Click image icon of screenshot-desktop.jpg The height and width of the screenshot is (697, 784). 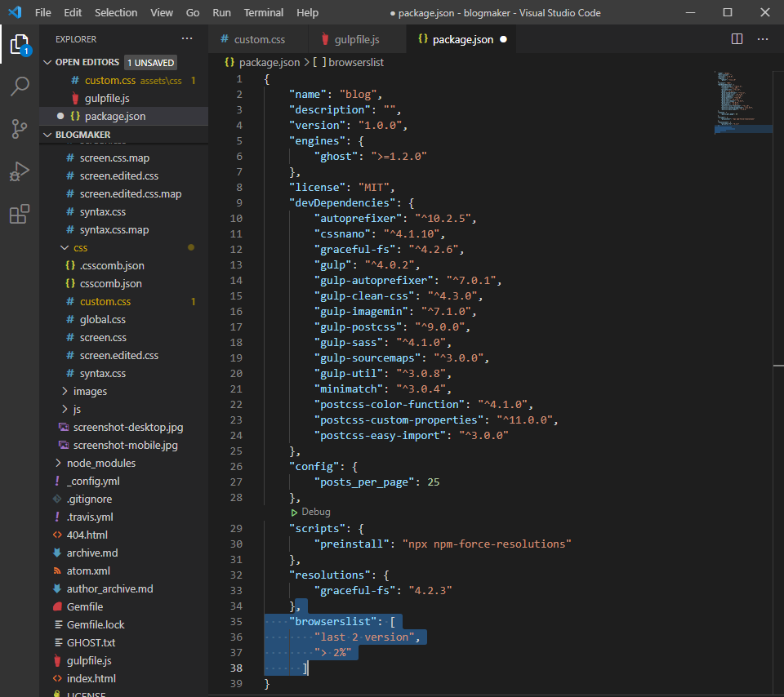click(x=64, y=427)
